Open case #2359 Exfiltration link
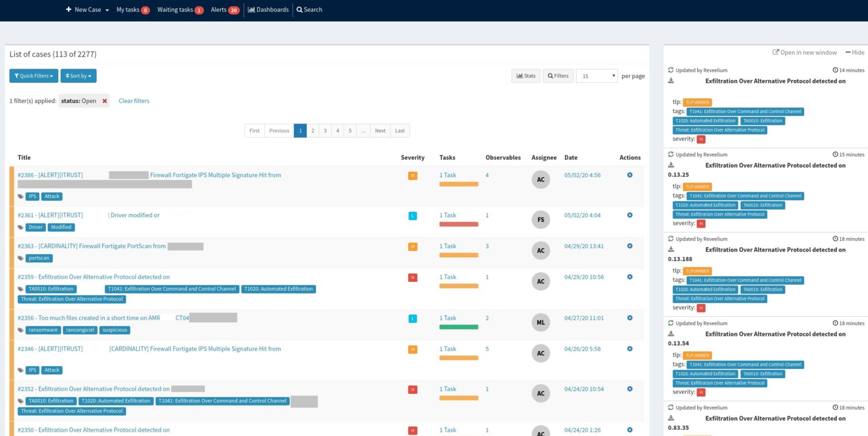Image resolution: width=868 pixels, height=436 pixels. click(94, 277)
